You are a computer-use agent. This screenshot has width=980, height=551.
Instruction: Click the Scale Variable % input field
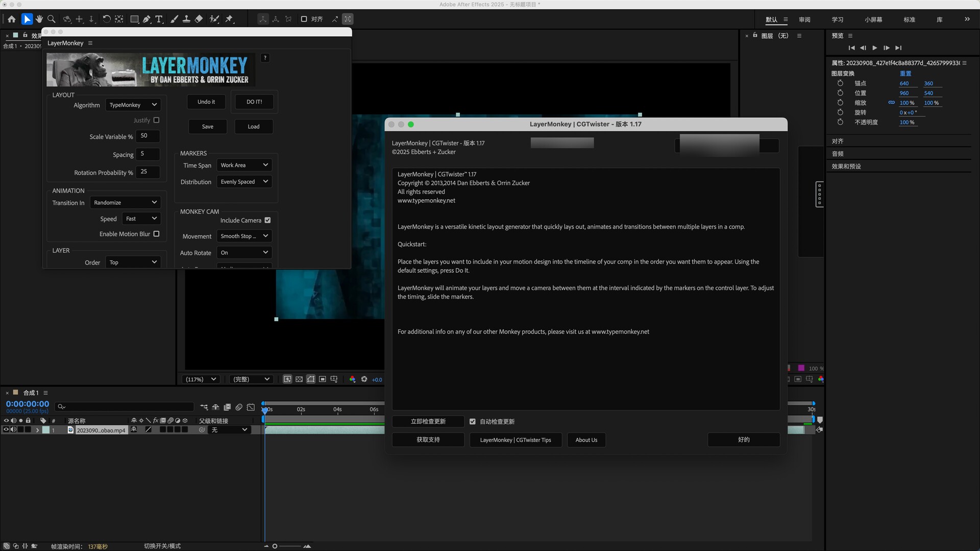pos(148,136)
